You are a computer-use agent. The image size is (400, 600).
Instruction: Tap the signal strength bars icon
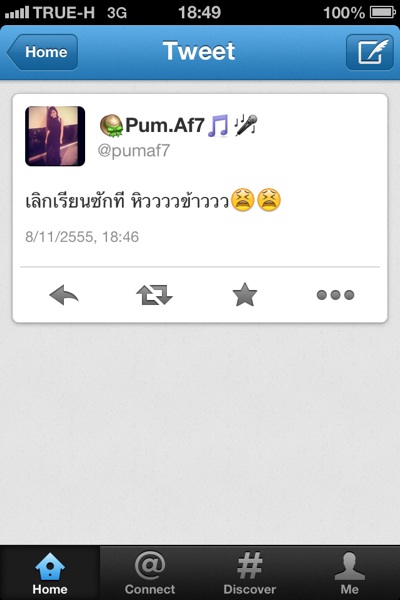[x=17, y=13]
